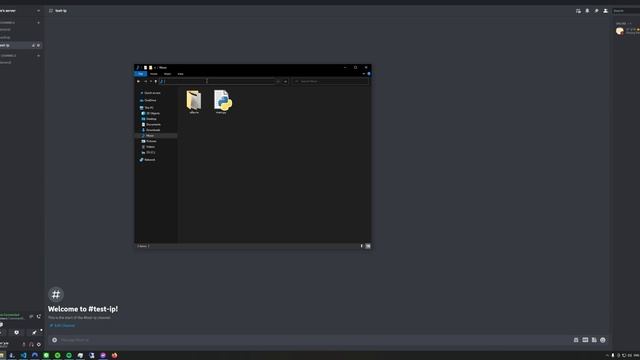Click the Forward arrow in Explorer
640x360 pixels.
(145, 81)
